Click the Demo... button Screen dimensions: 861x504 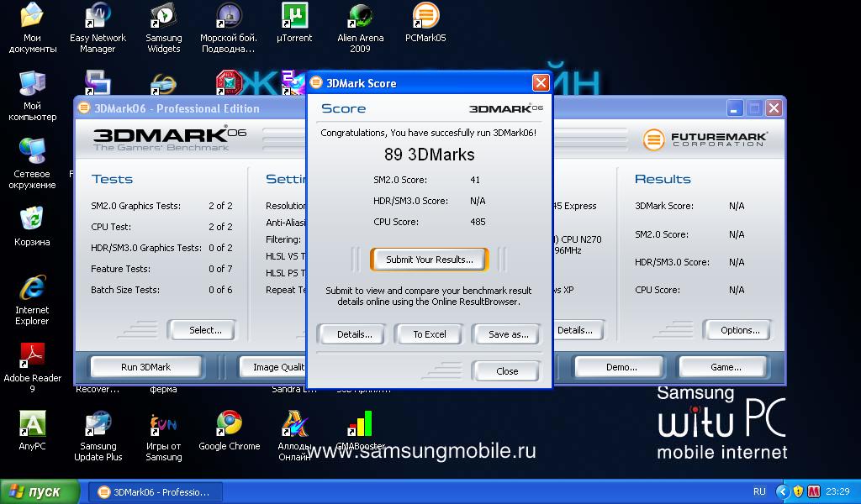tap(621, 367)
